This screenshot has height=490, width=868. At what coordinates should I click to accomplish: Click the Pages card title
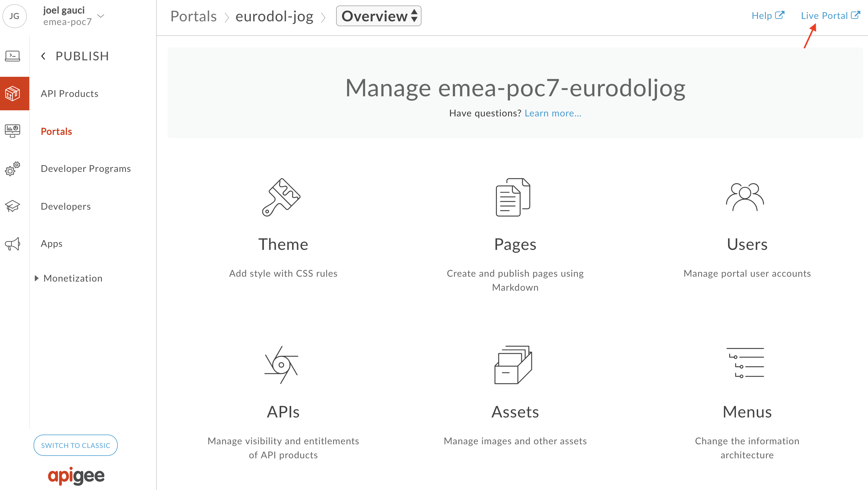[515, 245]
